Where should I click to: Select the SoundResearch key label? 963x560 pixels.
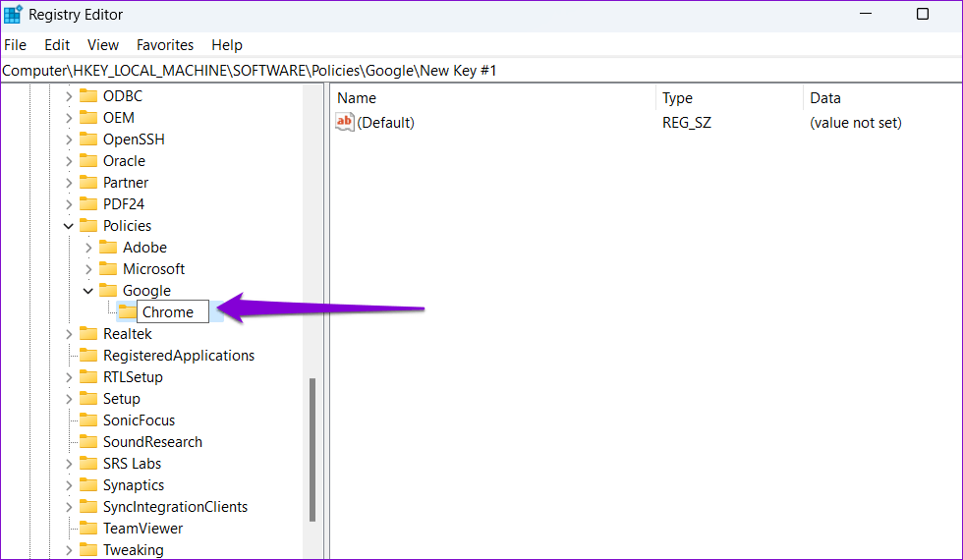click(x=152, y=441)
